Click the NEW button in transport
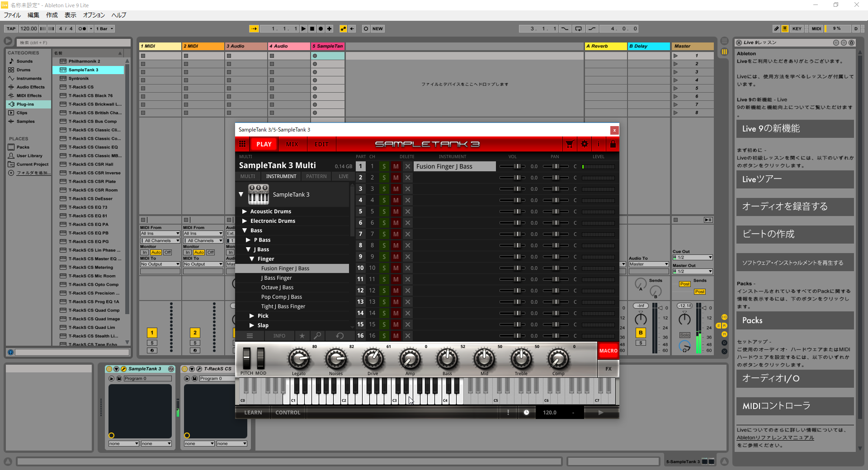The image size is (868, 470). (377, 28)
